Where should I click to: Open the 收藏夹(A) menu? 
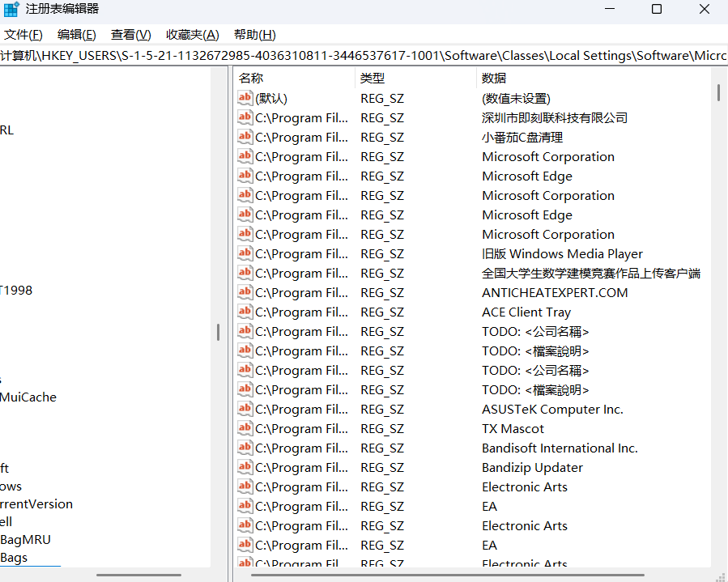[x=192, y=35]
